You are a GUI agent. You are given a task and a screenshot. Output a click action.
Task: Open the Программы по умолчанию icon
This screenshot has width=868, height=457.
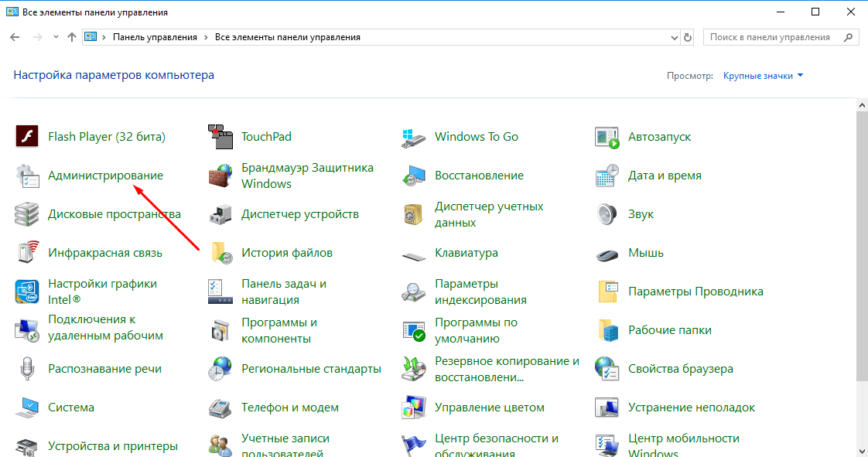414,330
